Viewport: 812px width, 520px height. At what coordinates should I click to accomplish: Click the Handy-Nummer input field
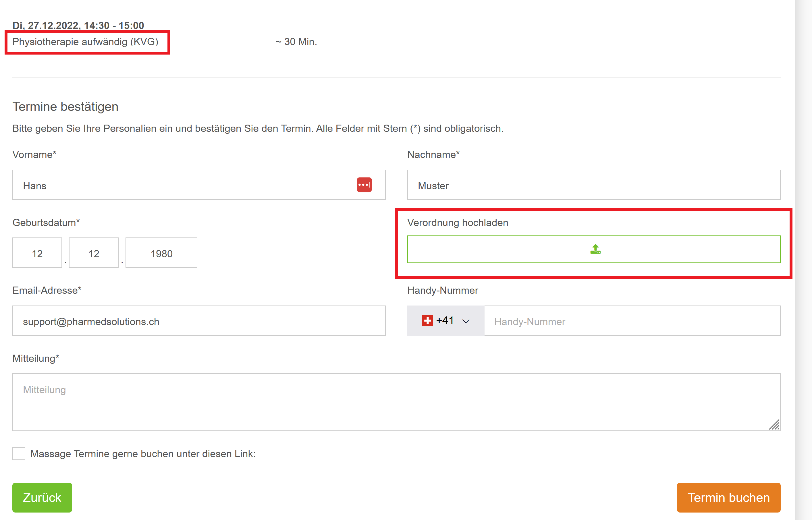point(632,321)
